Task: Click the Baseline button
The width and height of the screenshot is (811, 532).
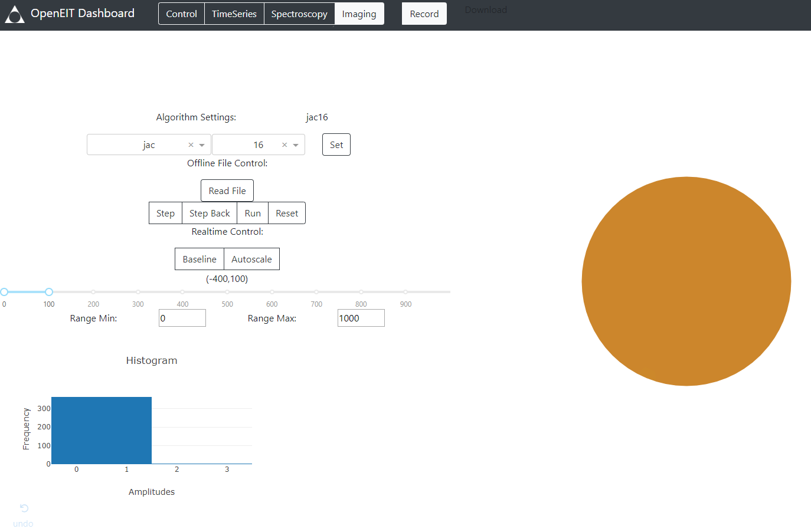Action: pyautogui.click(x=199, y=258)
